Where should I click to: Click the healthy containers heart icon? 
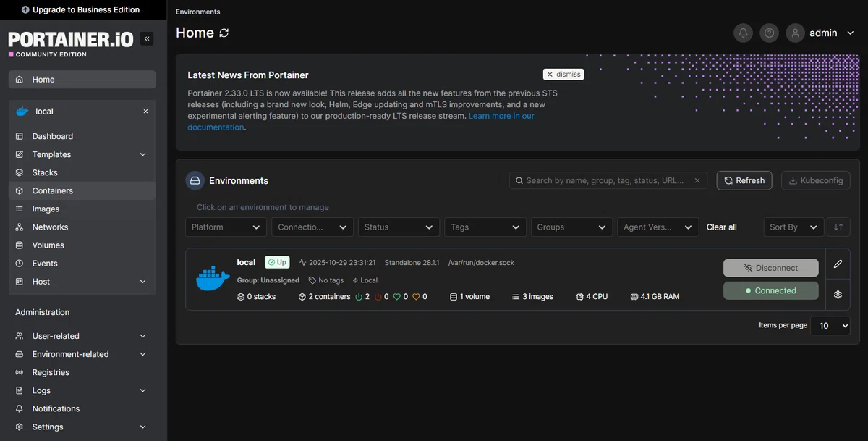coord(396,296)
